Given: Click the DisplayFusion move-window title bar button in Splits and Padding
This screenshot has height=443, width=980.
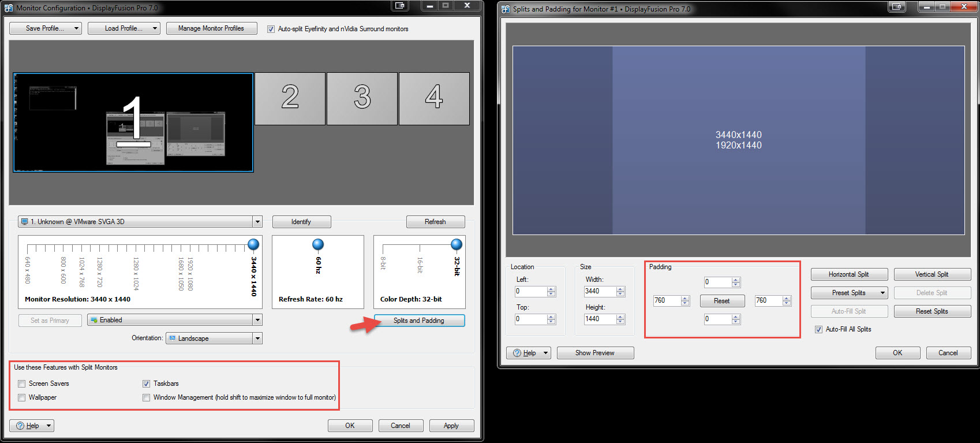Looking at the screenshot, I should click(x=897, y=7).
